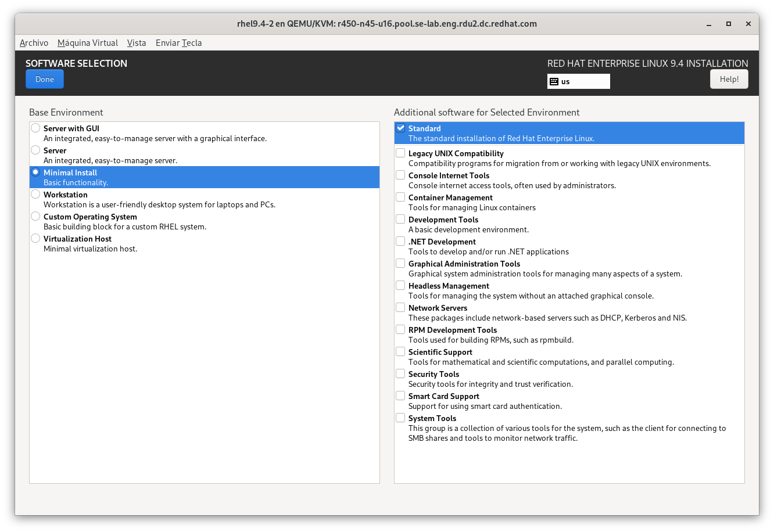Screen dimensions: 774x532
Task: Enable Graphical Administration Tools checkbox
Action: coord(400,263)
